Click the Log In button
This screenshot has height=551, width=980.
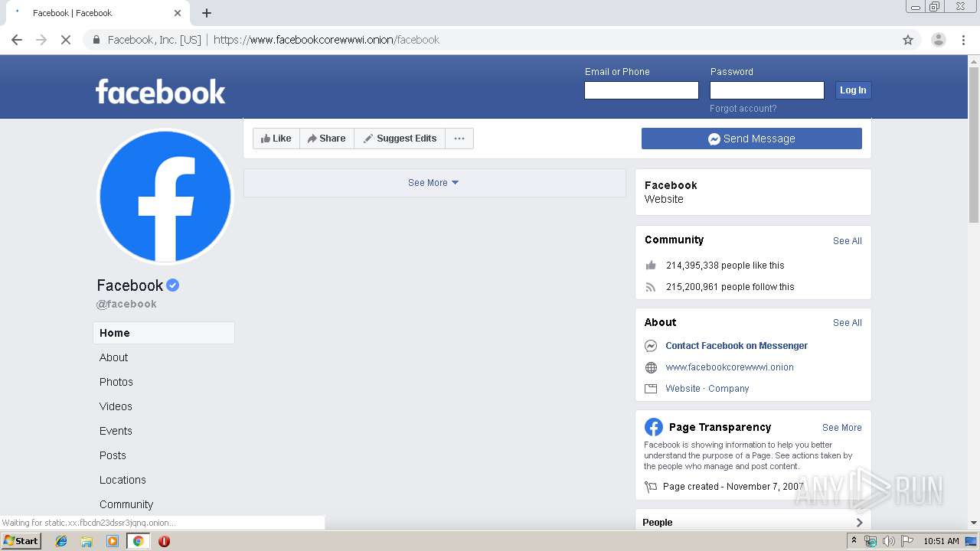(x=852, y=90)
